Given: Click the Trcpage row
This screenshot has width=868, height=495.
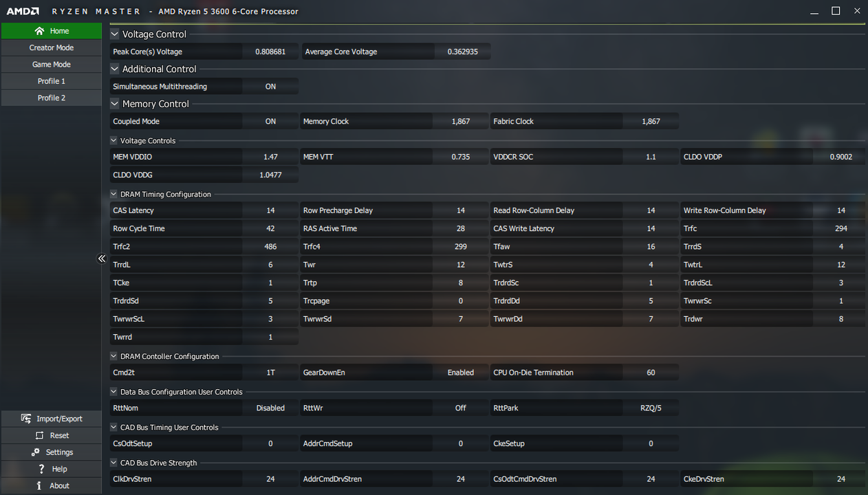Looking at the screenshot, I should [394, 300].
